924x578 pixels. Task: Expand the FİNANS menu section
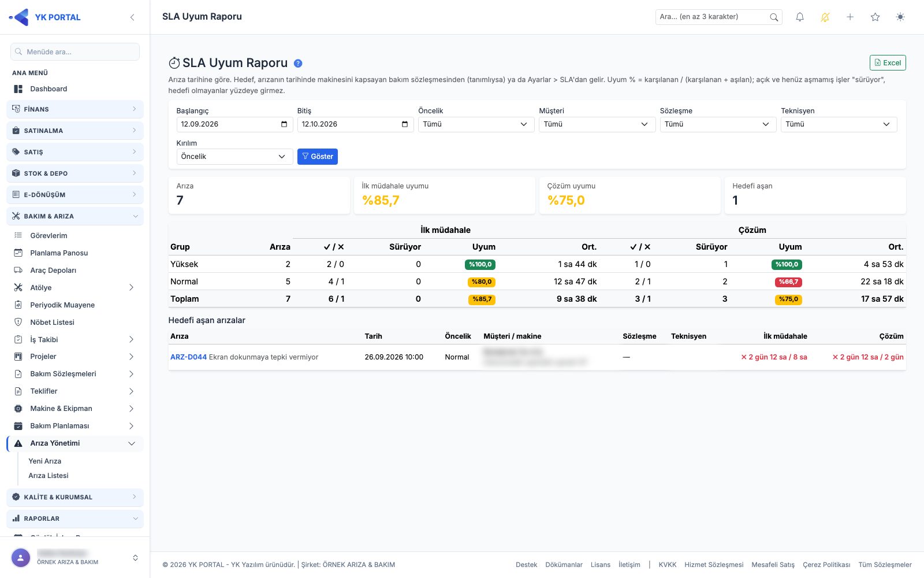75,109
